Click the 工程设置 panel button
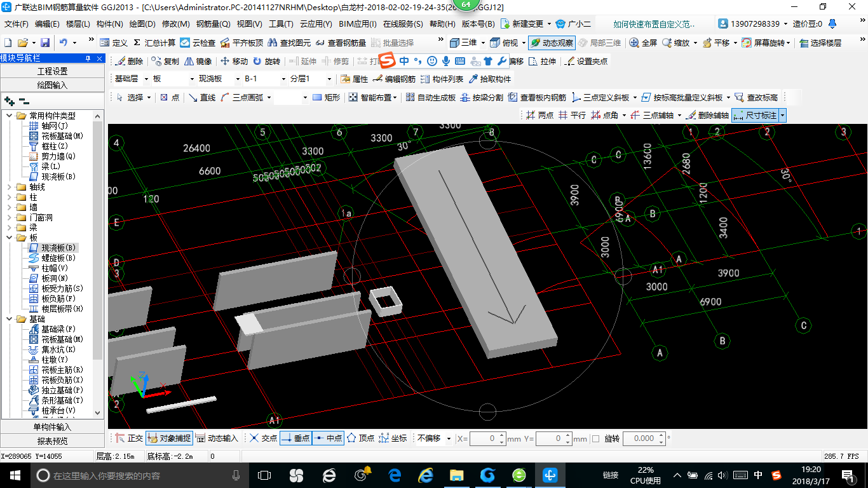Viewport: 868px width, 488px height. pos(53,71)
